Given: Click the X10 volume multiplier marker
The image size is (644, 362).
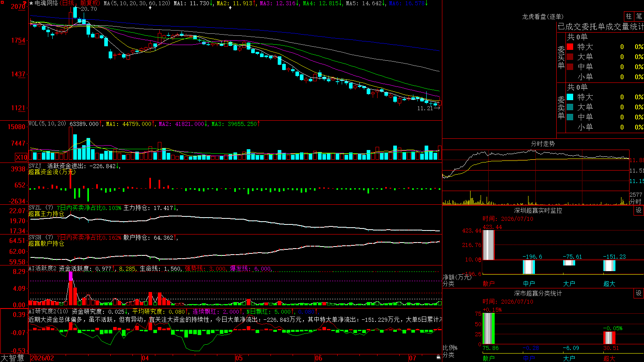Looking at the screenshot, I should coord(21,157).
